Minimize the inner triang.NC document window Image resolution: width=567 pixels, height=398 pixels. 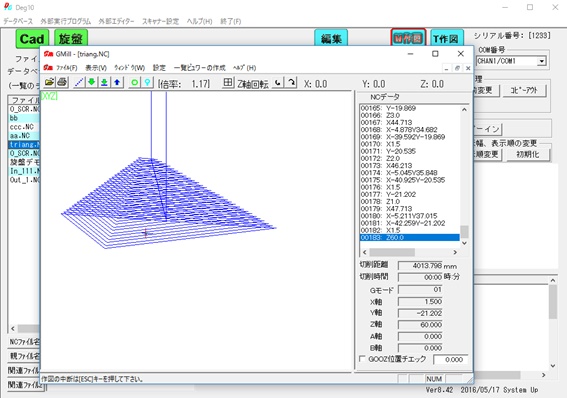(x=447, y=68)
